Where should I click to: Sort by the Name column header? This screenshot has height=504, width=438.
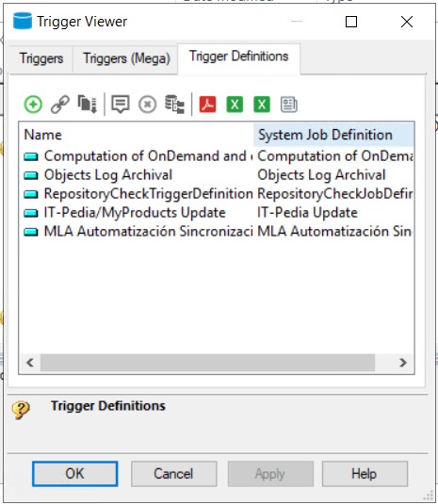click(x=137, y=135)
